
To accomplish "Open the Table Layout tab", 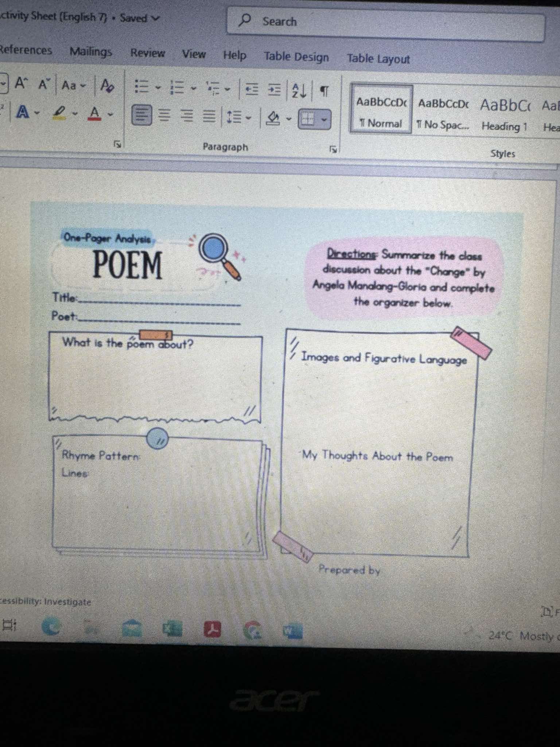I will (378, 58).
